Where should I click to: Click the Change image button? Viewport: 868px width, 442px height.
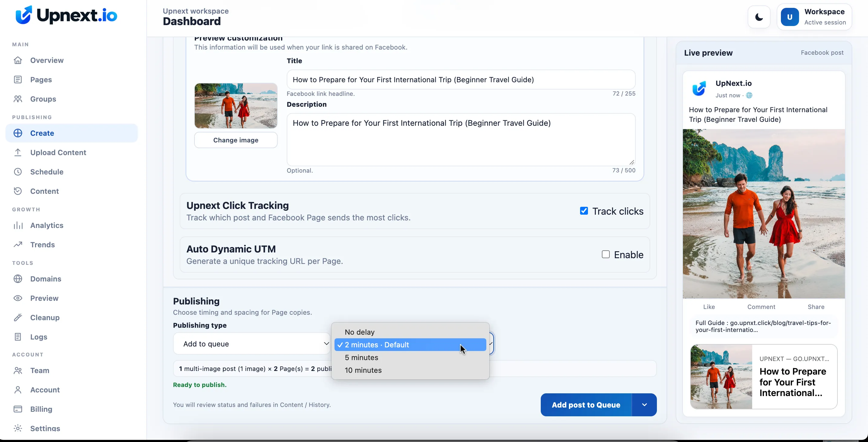[x=236, y=140]
